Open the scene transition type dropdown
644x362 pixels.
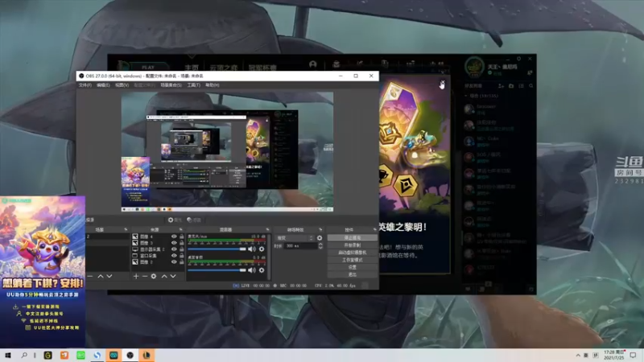295,237
